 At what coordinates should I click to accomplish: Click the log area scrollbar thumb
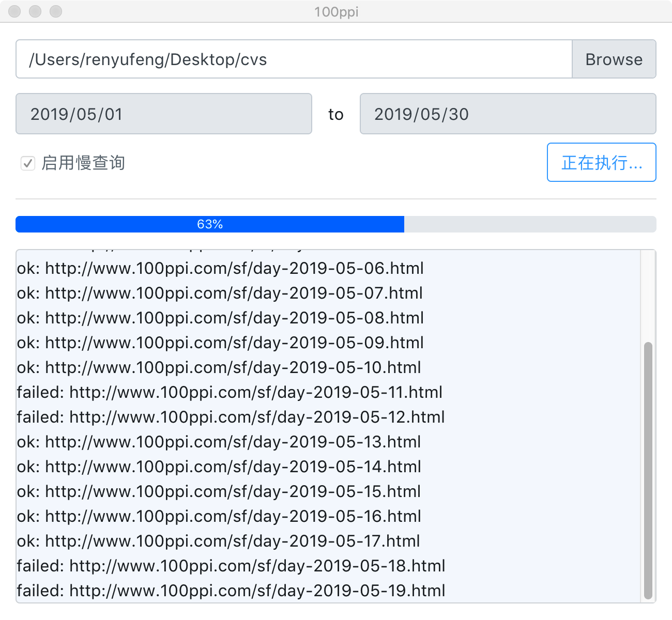pos(648,471)
